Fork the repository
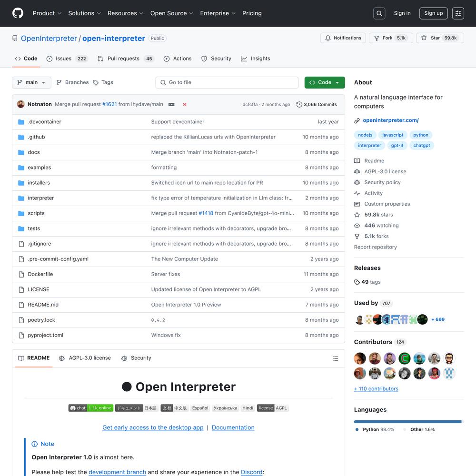Screen dimensions: 476x476 click(x=391, y=38)
